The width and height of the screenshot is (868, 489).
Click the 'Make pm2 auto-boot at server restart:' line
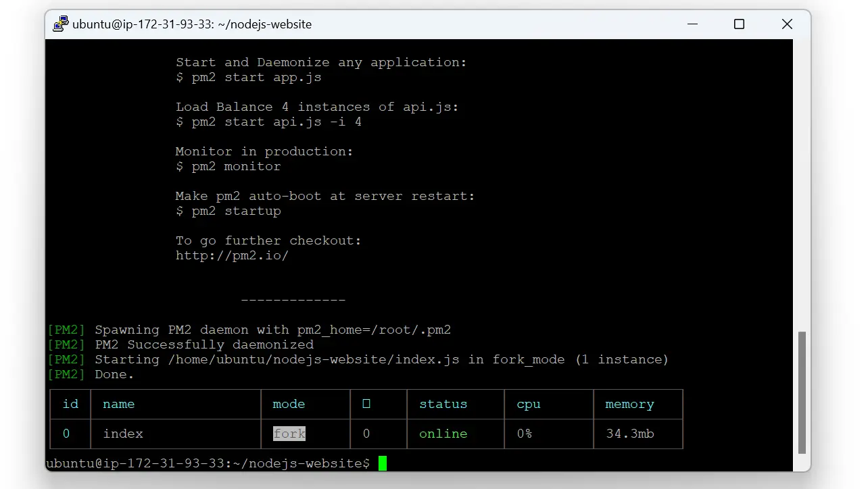pyautogui.click(x=325, y=196)
